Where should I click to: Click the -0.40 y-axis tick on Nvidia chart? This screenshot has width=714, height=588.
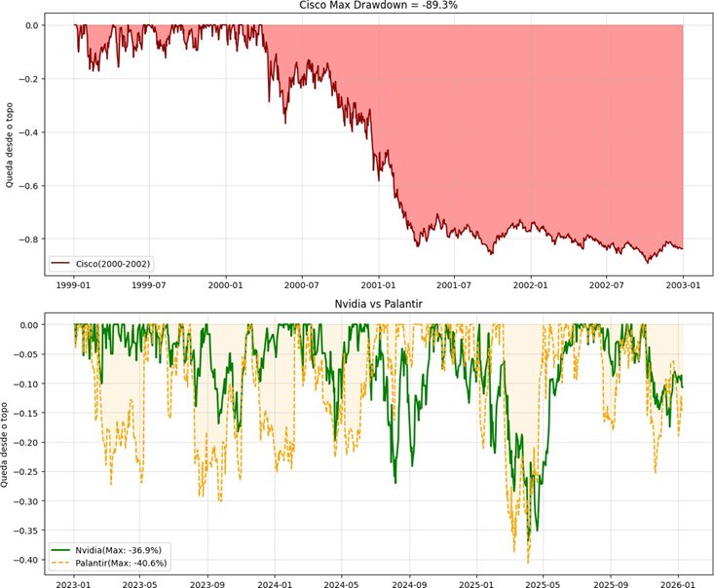(x=28, y=561)
